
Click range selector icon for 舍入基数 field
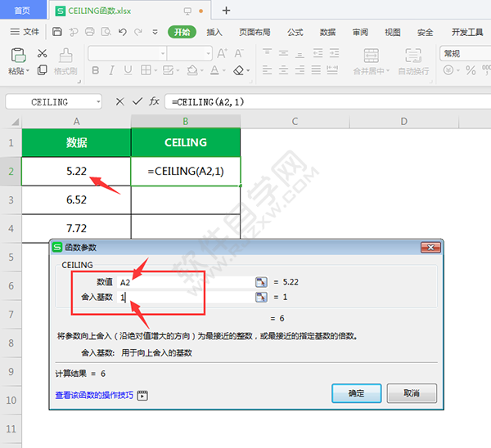261,297
